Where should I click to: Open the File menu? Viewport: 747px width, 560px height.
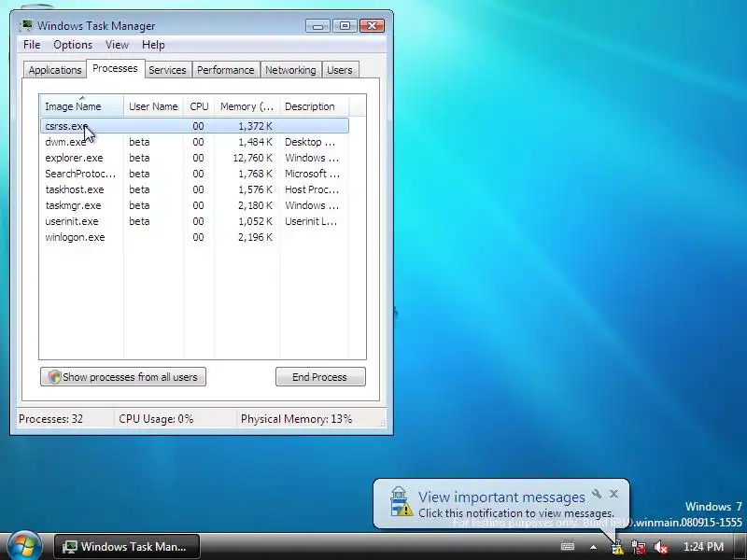[x=32, y=45]
